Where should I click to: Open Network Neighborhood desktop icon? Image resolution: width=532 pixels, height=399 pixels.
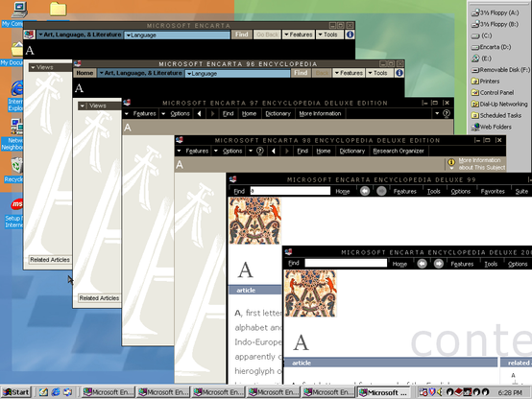(17, 127)
